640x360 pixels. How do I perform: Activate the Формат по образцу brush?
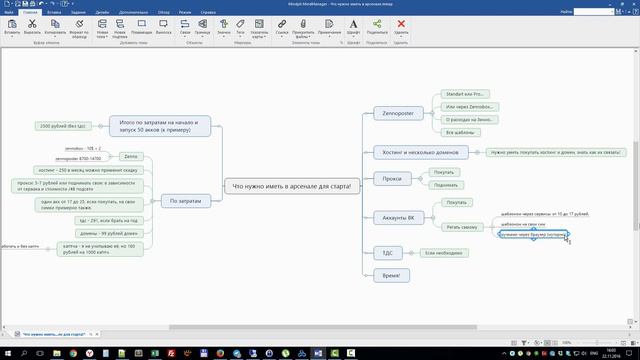79,24
